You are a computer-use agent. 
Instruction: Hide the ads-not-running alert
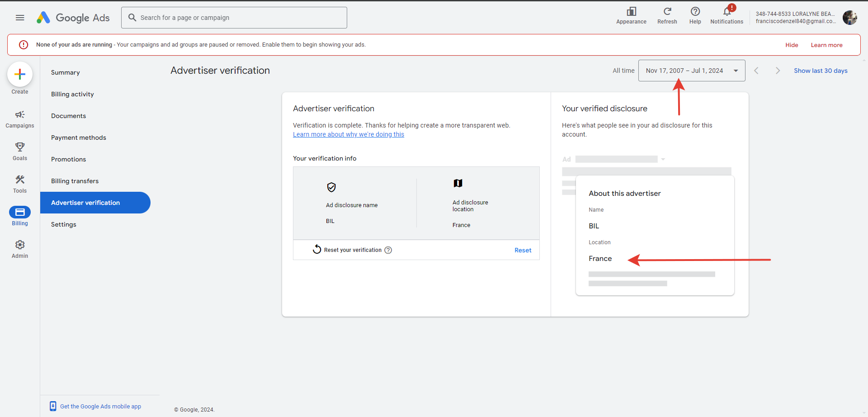coord(792,45)
